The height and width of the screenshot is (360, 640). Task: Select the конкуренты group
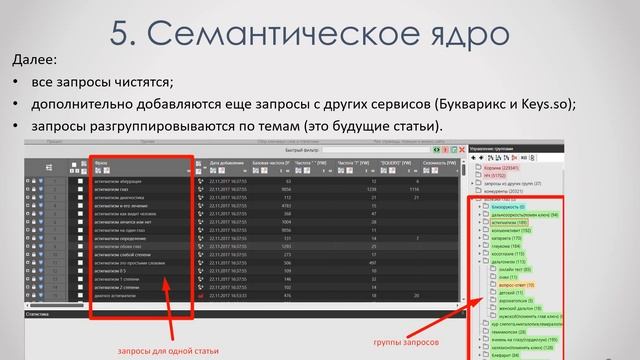503,191
